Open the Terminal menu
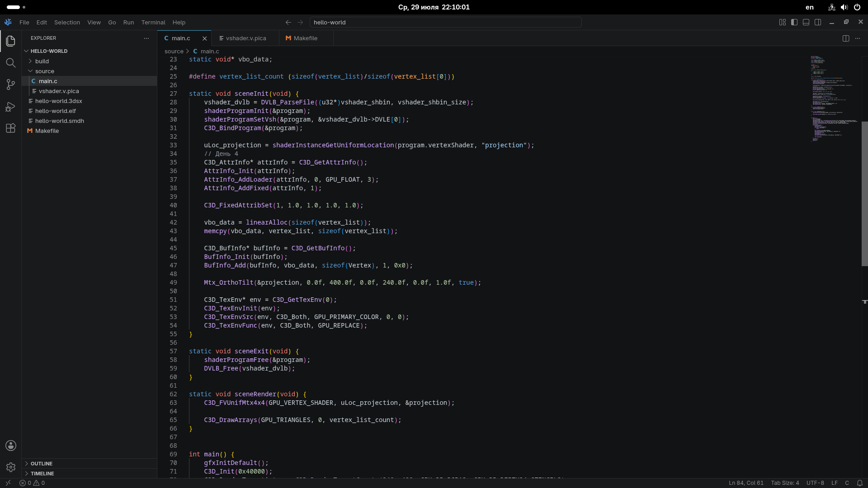 [x=153, y=22]
